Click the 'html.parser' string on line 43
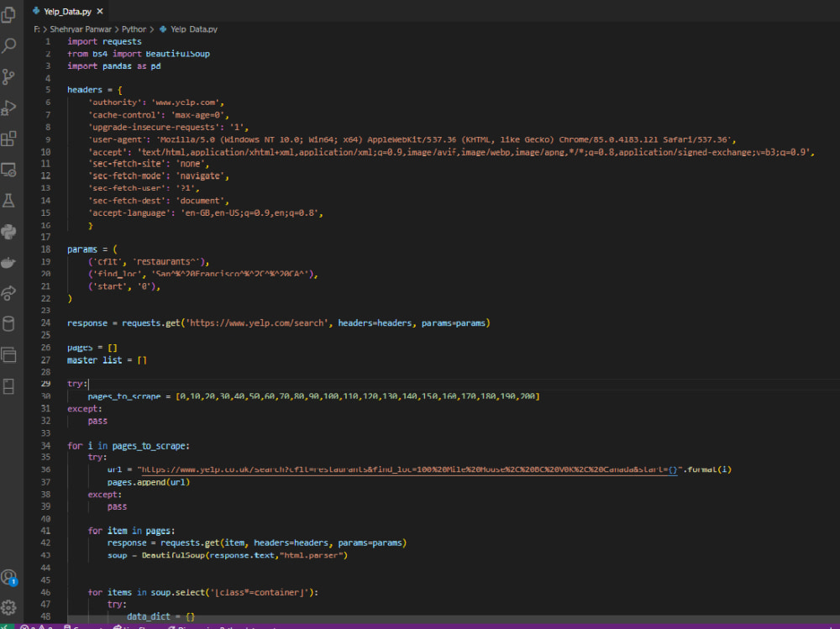 [312, 556]
